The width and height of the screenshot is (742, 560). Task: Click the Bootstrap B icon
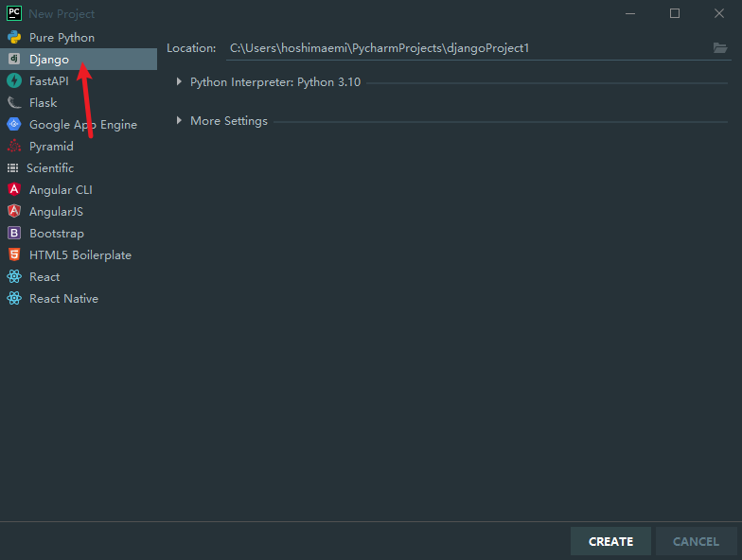[14, 233]
